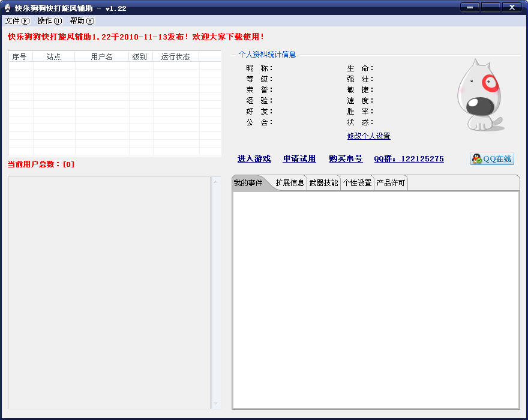528x420 pixels.
Task: Click the 生 命 label
Action: point(361,68)
